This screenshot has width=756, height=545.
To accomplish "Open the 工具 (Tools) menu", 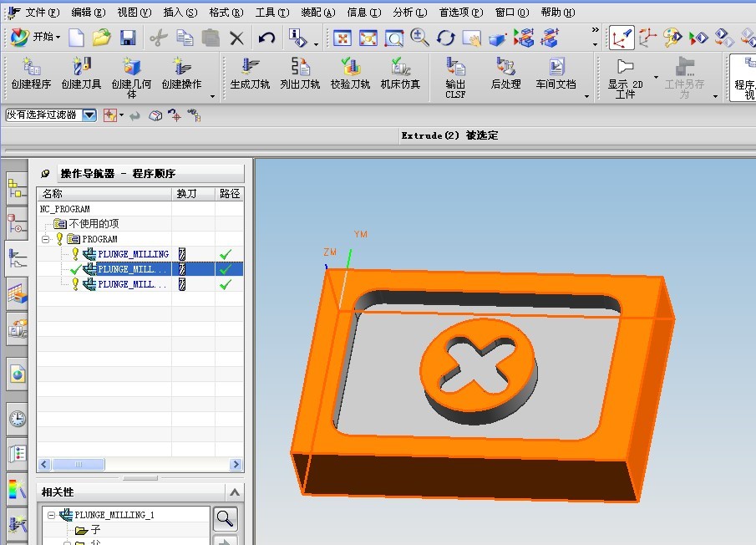I will (271, 13).
